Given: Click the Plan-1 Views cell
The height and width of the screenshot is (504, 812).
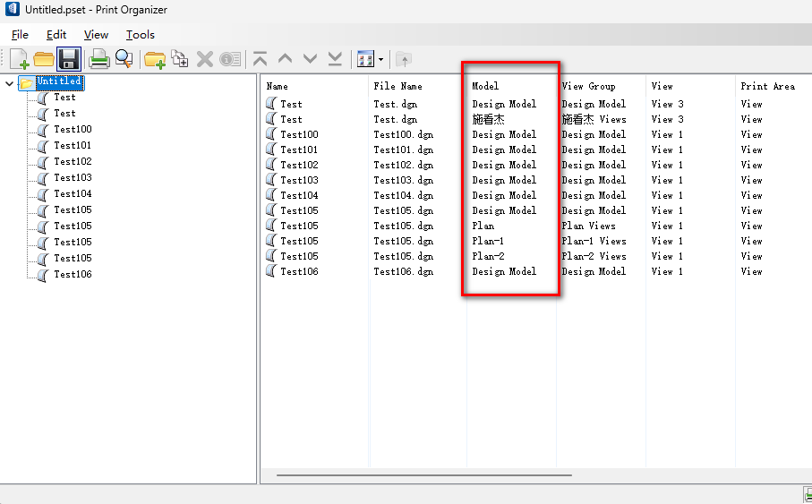Looking at the screenshot, I should [594, 241].
